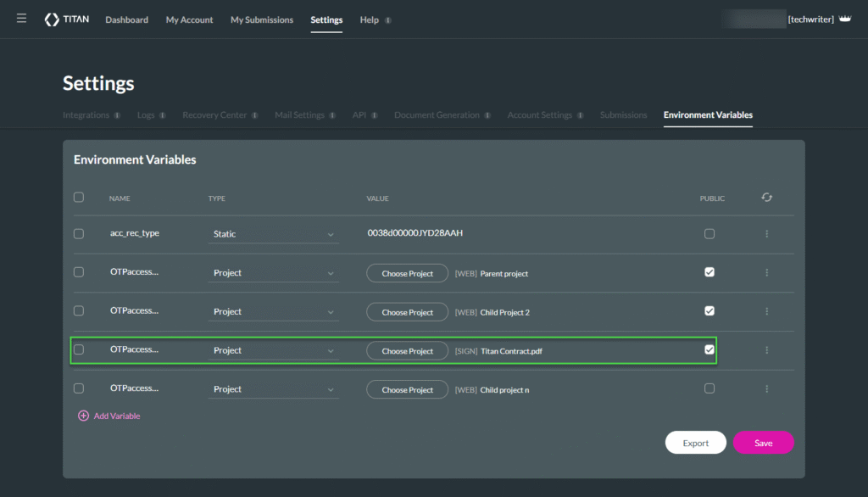Open three-dot menu for acc_rec_type row
Viewport: 868px width, 497px height.
pyautogui.click(x=766, y=234)
